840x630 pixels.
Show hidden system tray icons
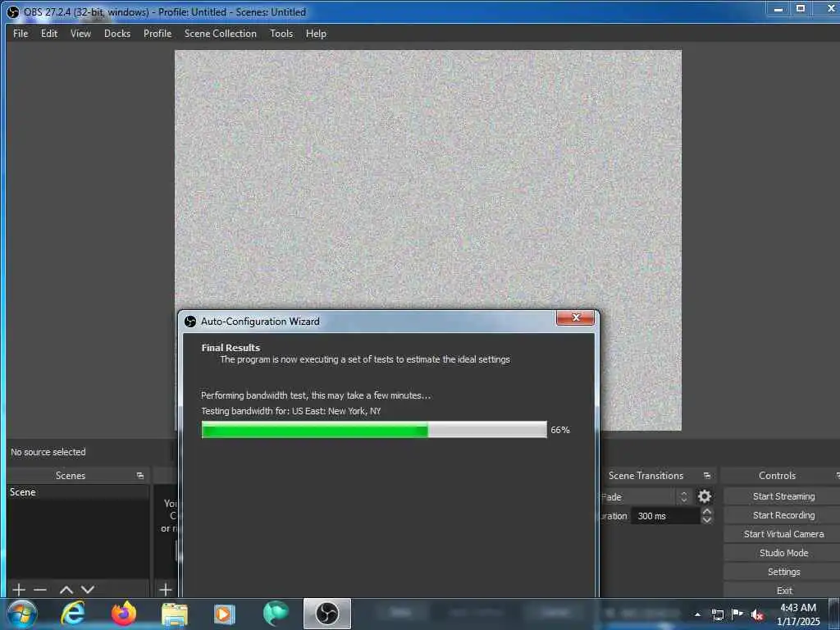coord(697,614)
